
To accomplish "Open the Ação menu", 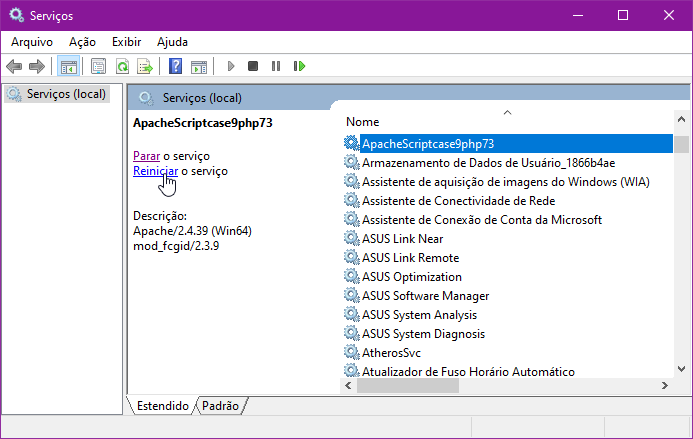I will [x=82, y=42].
